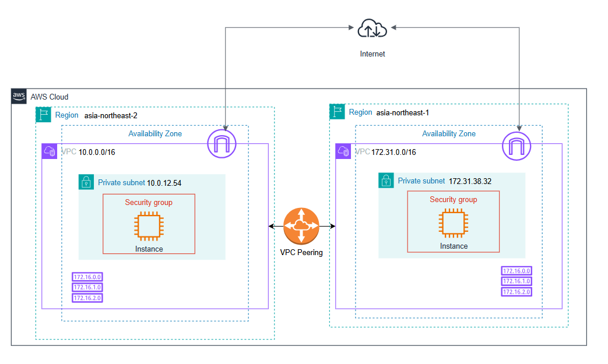Click the Security group label in the right VPC

click(x=453, y=199)
